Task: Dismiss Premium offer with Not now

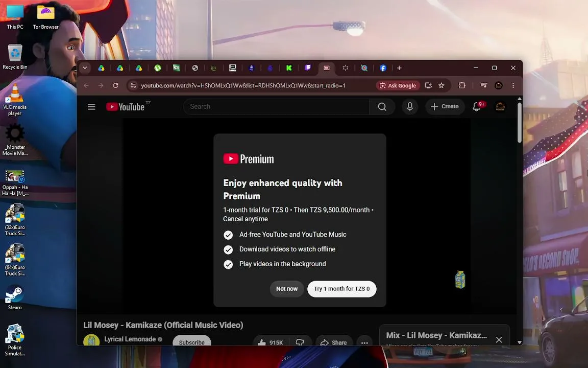Action: (287, 289)
